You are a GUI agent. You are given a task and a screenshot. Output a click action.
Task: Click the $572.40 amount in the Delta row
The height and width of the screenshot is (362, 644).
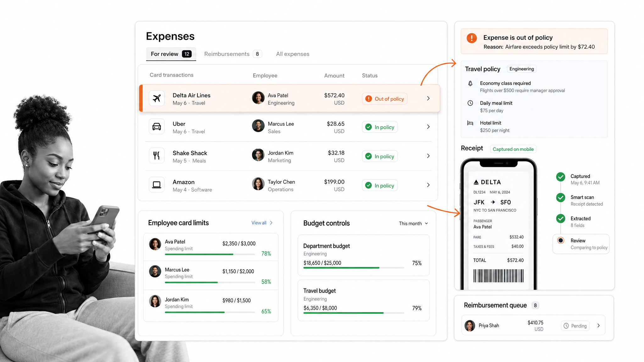pyautogui.click(x=334, y=95)
